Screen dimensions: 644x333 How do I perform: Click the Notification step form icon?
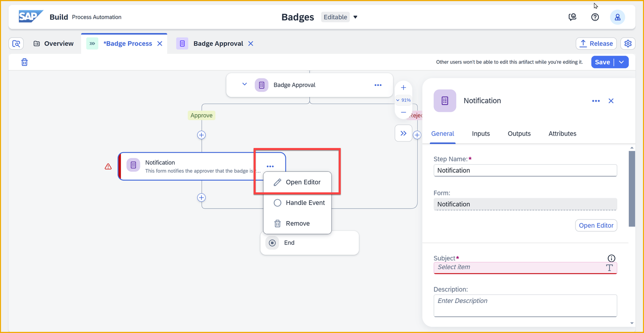[x=133, y=165]
